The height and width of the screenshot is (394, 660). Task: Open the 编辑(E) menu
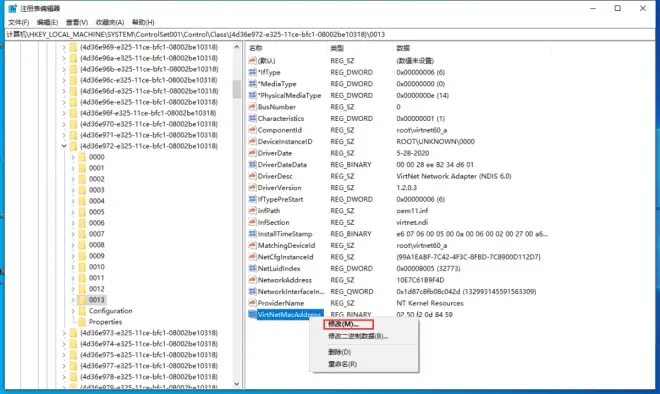click(47, 22)
